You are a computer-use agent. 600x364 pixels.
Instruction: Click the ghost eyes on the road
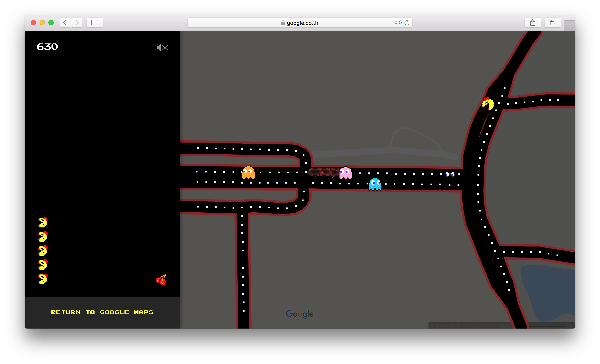450,174
